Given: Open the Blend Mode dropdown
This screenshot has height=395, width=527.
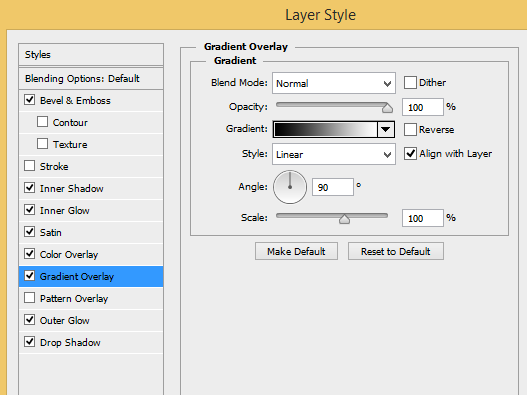Looking at the screenshot, I should click(x=334, y=83).
